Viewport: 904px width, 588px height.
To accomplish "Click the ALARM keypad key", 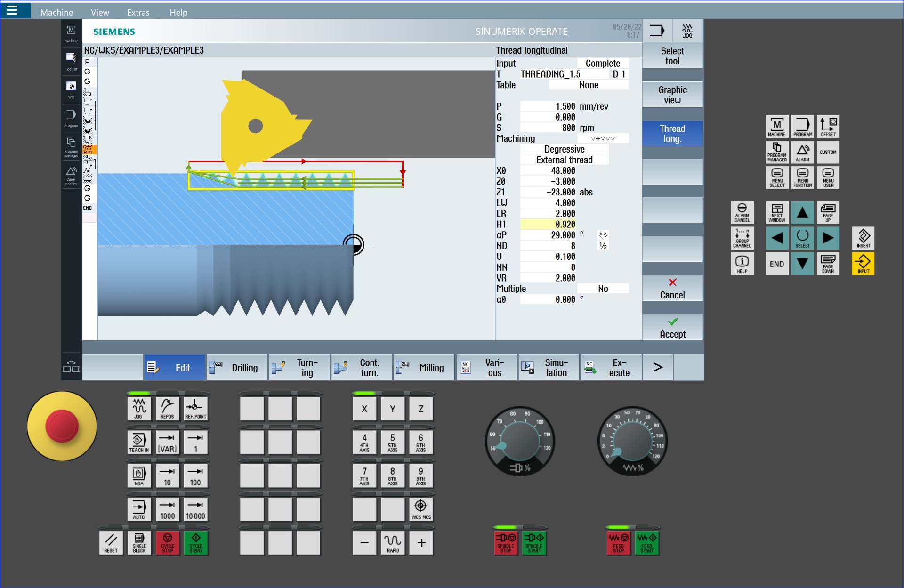I will click(803, 153).
